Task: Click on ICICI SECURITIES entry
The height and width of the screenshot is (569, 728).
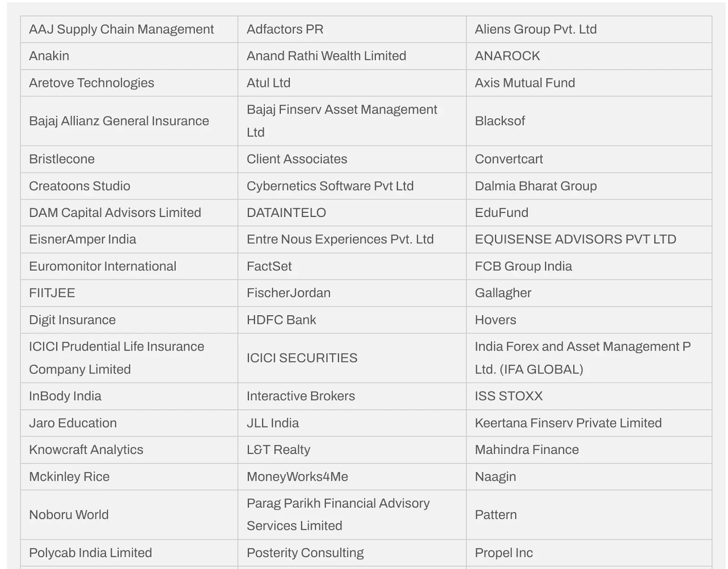Action: pyautogui.click(x=302, y=358)
